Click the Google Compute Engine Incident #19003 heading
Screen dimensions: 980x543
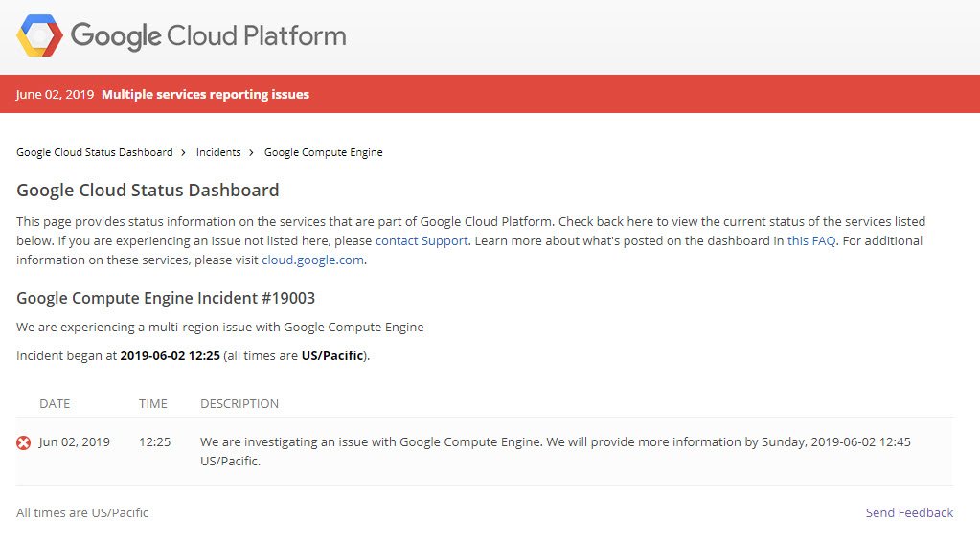click(x=166, y=298)
